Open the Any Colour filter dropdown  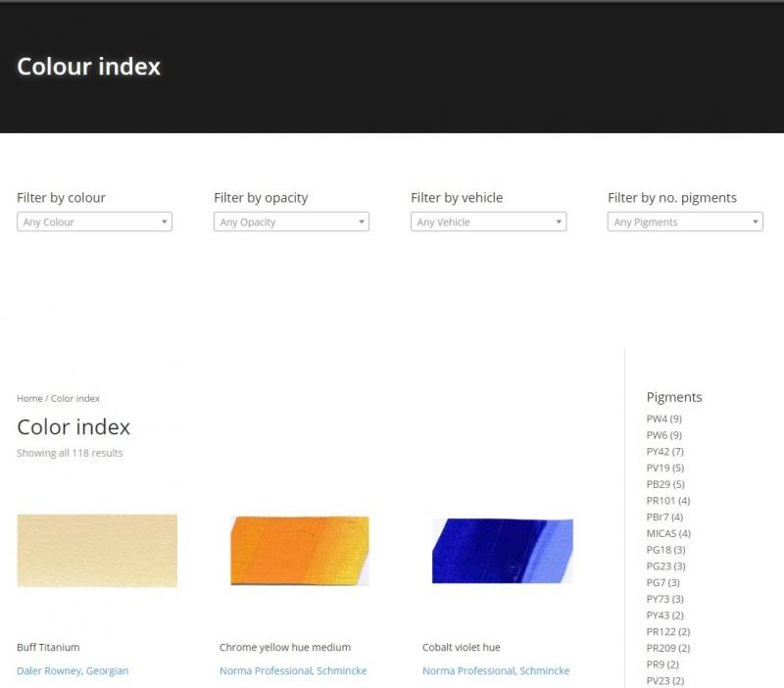pyautogui.click(x=94, y=221)
